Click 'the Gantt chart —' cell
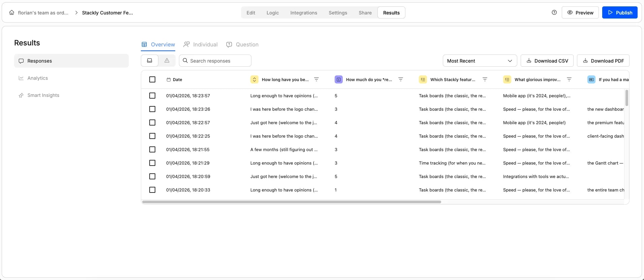This screenshot has width=644, height=280. 605,163
